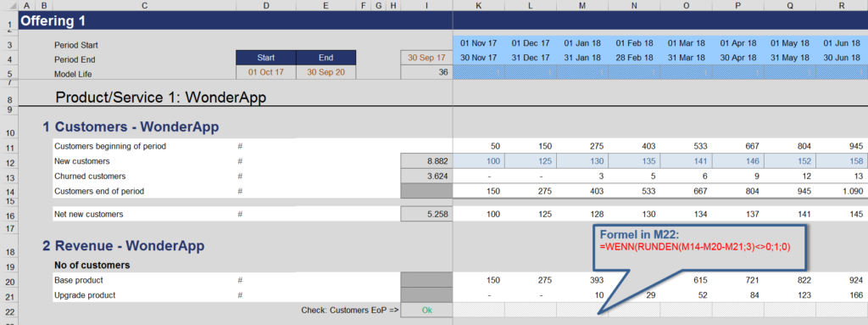Select the Model Life value 36 cell
Image resolution: width=868 pixels, height=325 pixels.
(426, 73)
